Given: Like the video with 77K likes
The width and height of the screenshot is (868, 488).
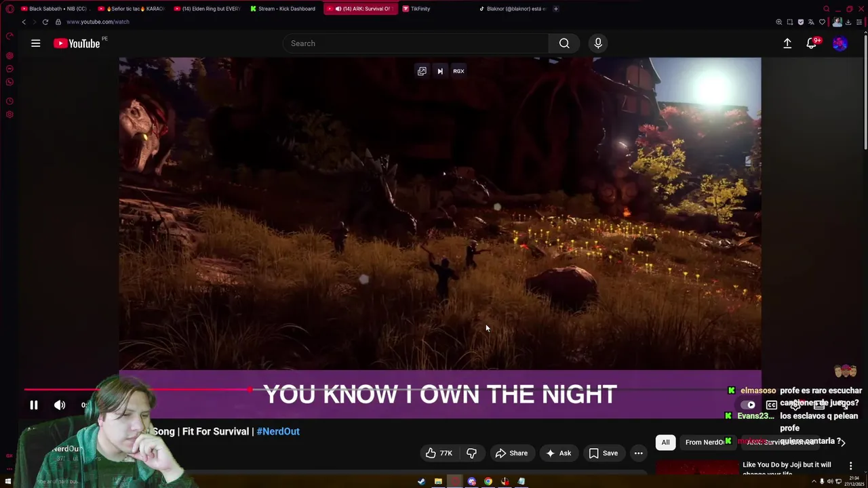Looking at the screenshot, I should tap(439, 453).
